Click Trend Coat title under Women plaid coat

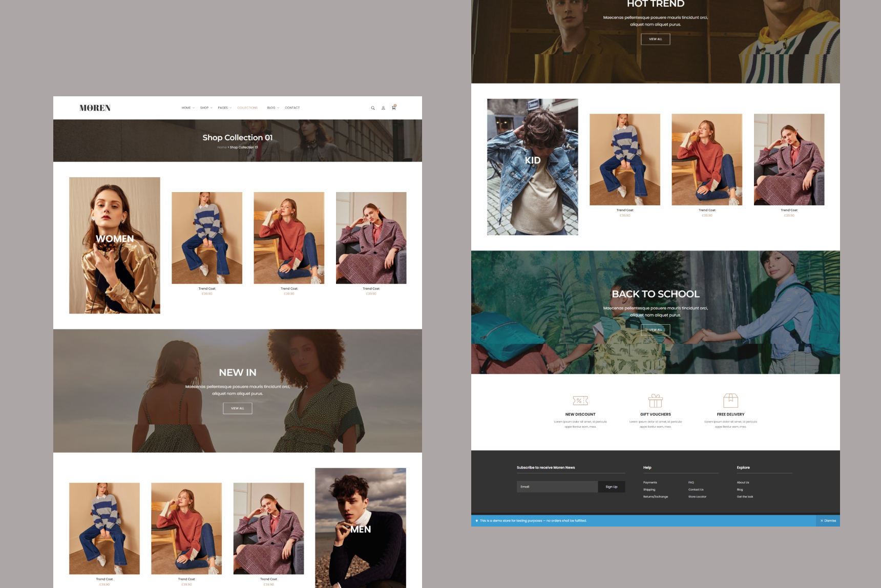[371, 289]
